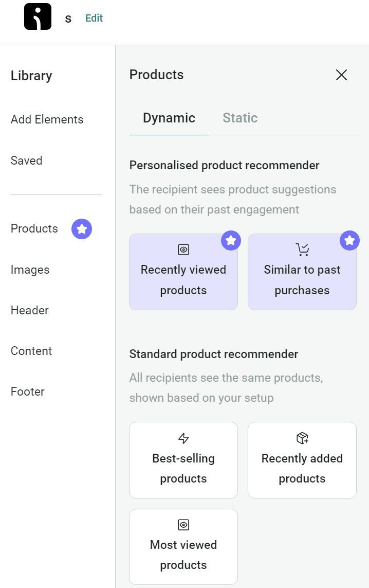Viewport: 369px width, 588px height.
Task: Click the shopping cart icon on Similar to past purchases
Action: point(302,250)
